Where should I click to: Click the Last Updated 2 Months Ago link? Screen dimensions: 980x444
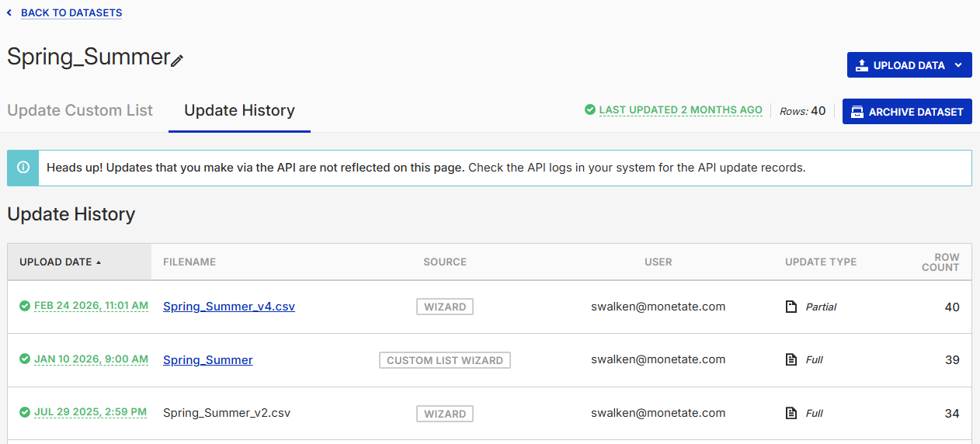point(680,110)
